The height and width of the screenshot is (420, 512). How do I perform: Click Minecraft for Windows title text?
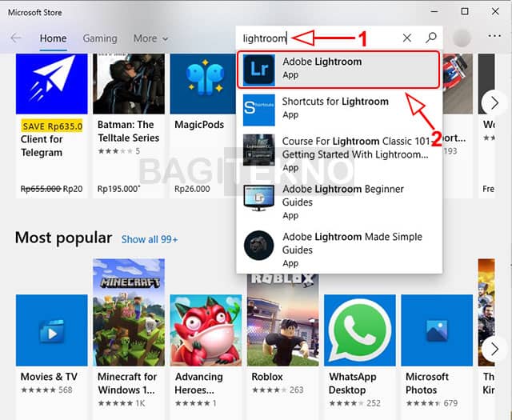(x=127, y=383)
